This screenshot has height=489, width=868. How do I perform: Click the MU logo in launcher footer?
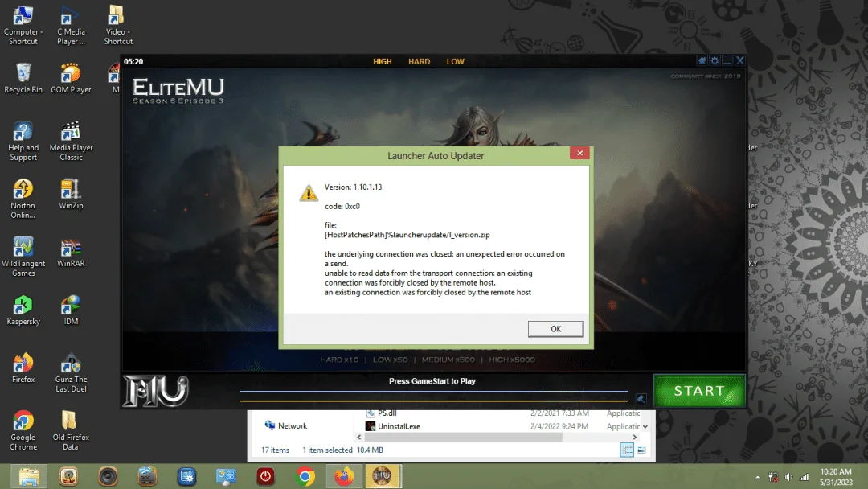tap(156, 391)
